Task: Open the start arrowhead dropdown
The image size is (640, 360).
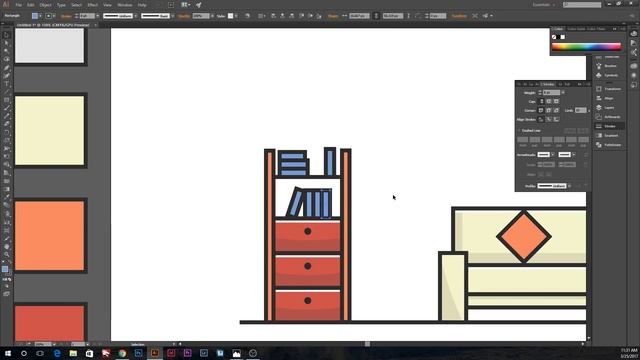Action: (x=552, y=155)
